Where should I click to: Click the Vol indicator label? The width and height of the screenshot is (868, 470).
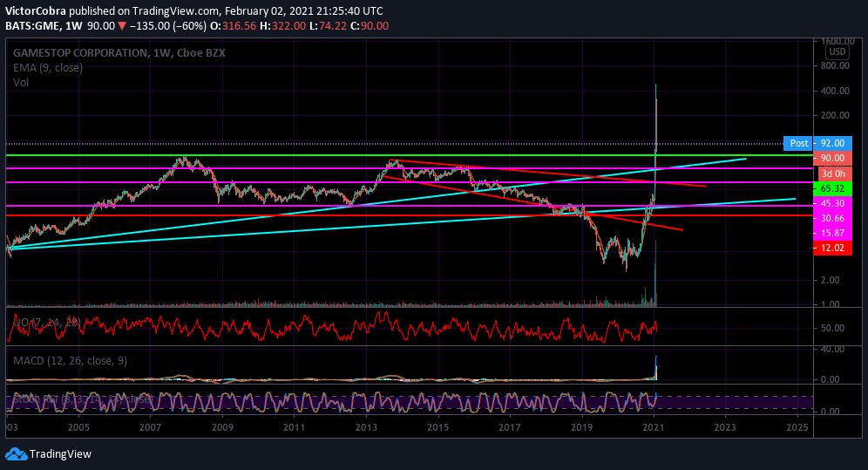[21, 83]
